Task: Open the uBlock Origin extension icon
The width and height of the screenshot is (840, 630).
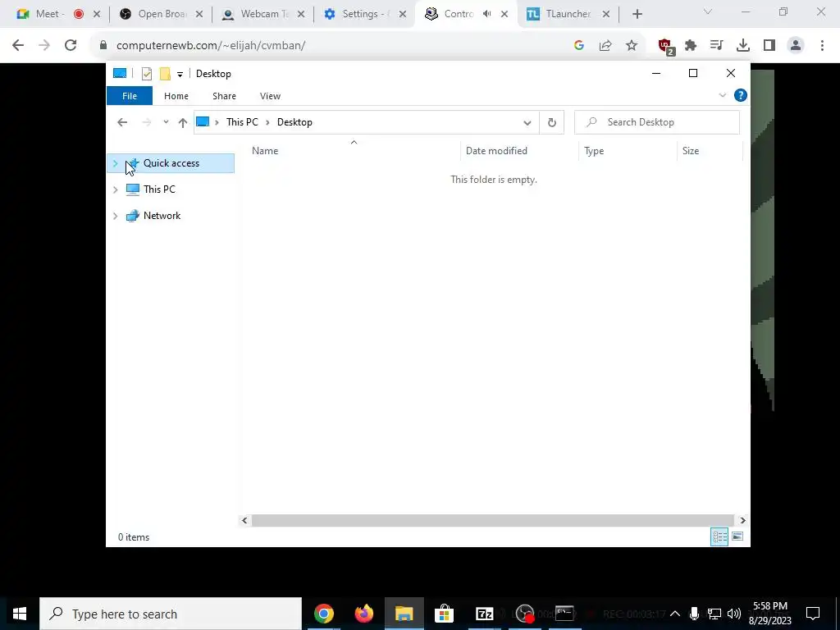Action: point(666,46)
